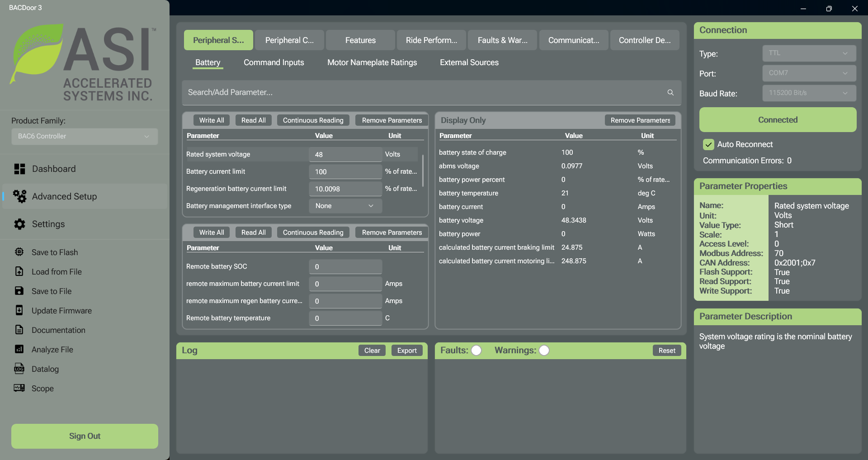Screen dimensions: 868x460
Task: Click the Analyze File chart icon
Action: pos(19,349)
